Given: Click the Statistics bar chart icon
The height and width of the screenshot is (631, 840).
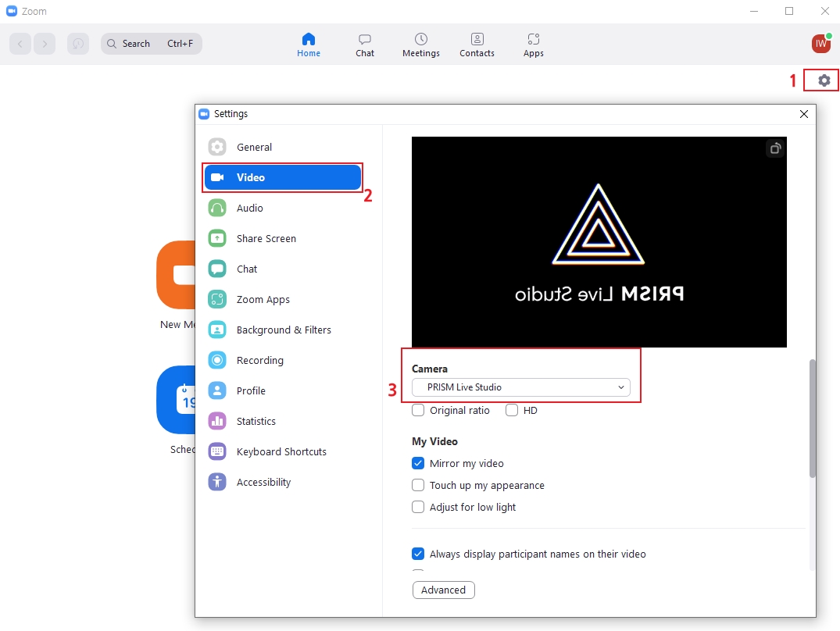Looking at the screenshot, I should click(x=217, y=421).
